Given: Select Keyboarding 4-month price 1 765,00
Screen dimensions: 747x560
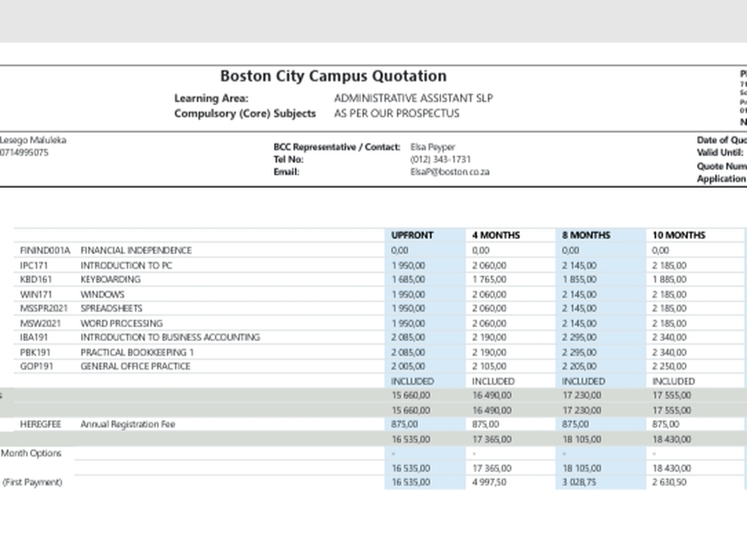Looking at the screenshot, I should (x=489, y=279).
